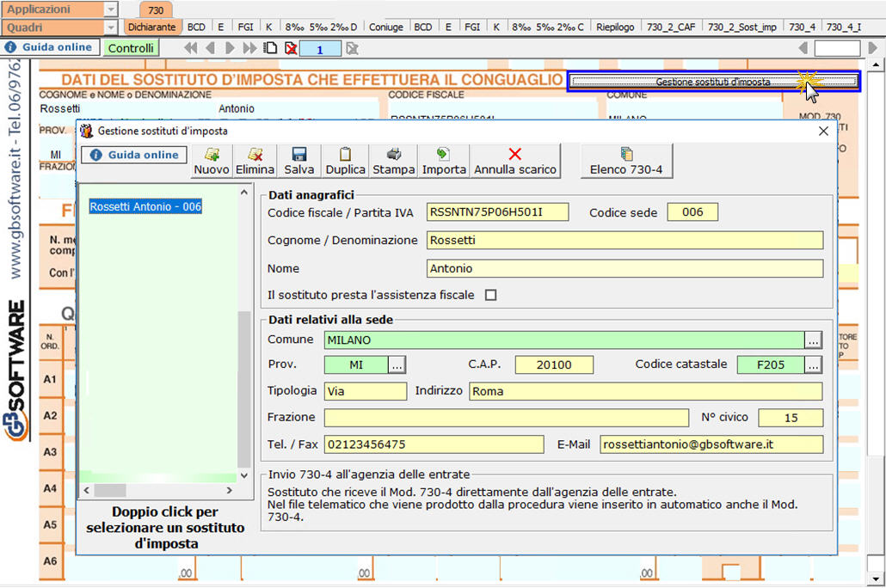Image resolution: width=886 pixels, height=588 pixels.
Task: Click the Gestione sostituti d'imposta button
Action: point(713,82)
